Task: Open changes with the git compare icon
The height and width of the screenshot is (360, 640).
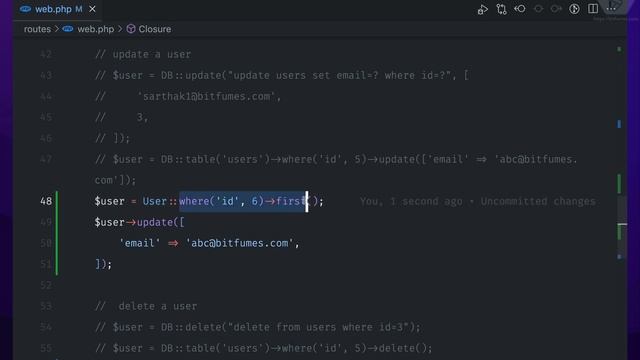Action: (x=501, y=9)
